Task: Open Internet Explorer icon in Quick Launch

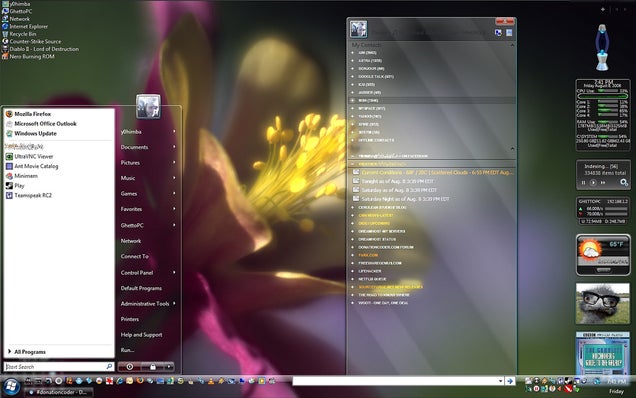Action: coord(120,381)
